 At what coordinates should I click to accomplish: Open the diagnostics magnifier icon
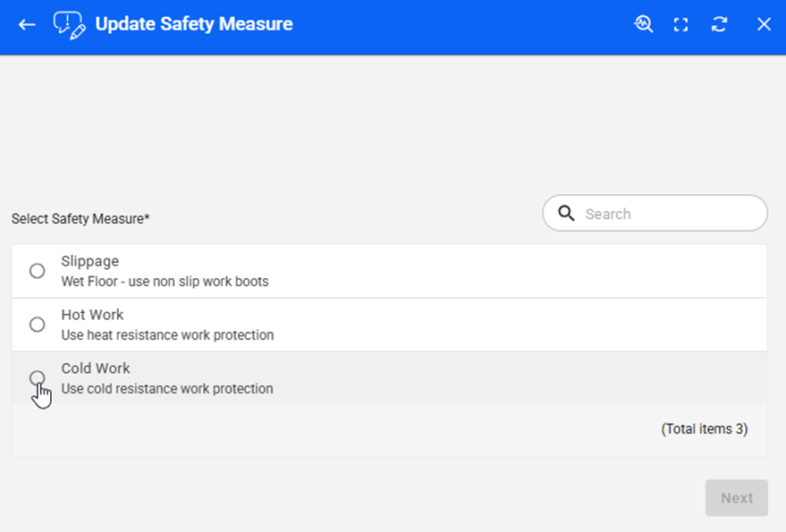(x=643, y=24)
